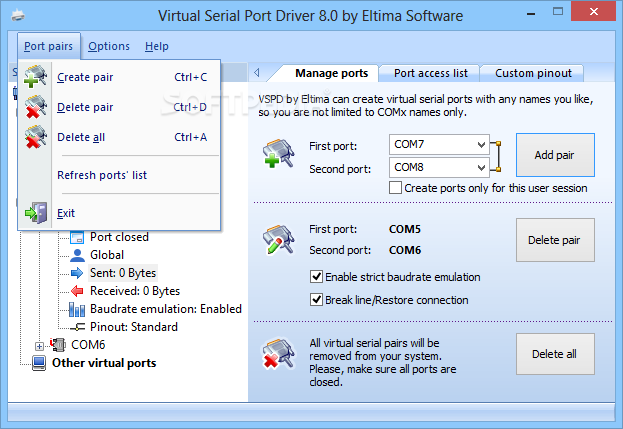Switch to Port access list tab
The width and height of the screenshot is (623, 429).
click(430, 73)
